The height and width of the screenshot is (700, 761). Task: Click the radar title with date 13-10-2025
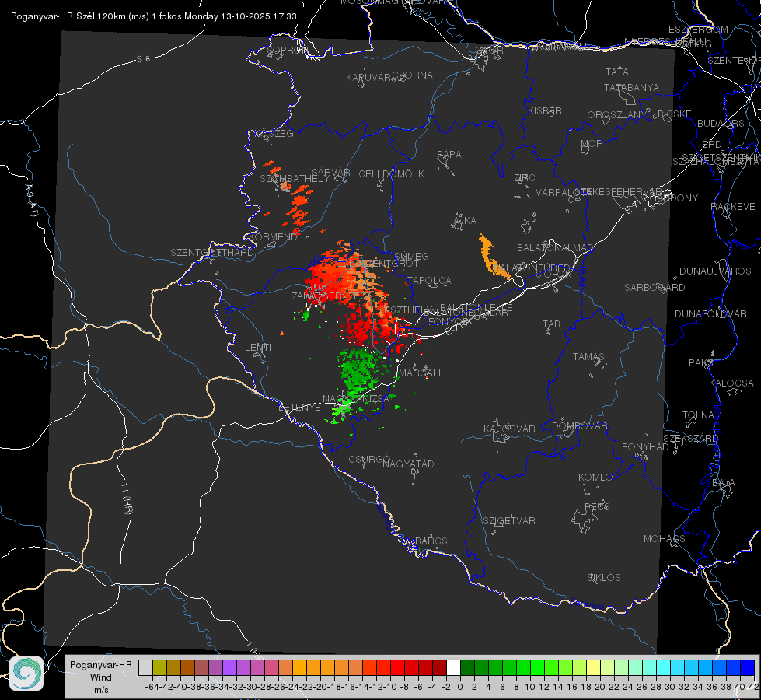click(x=153, y=16)
